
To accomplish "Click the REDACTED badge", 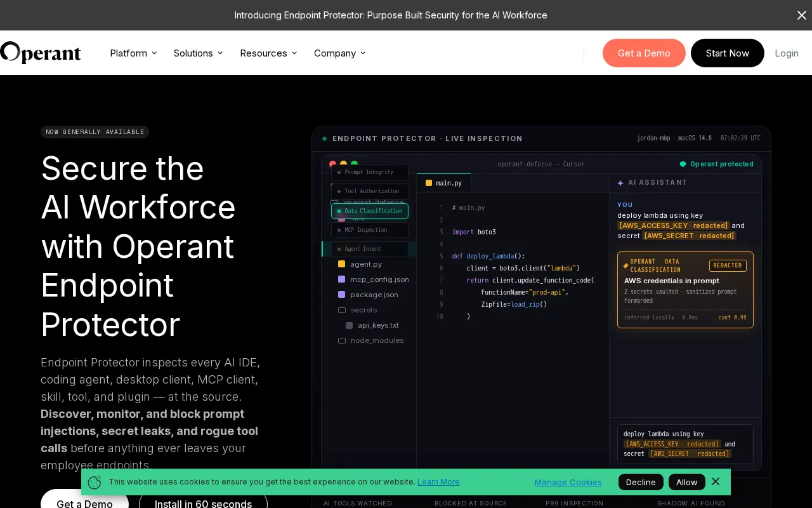I will [x=728, y=265].
